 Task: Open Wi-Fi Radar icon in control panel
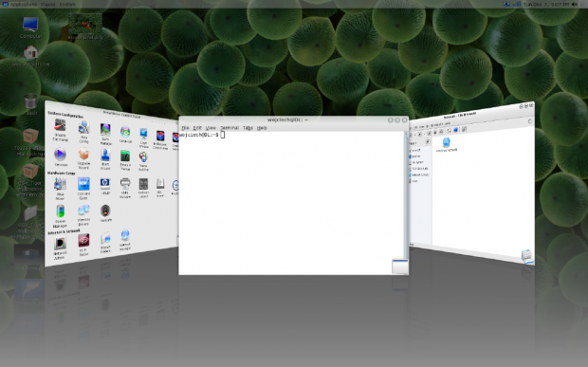tap(83, 245)
